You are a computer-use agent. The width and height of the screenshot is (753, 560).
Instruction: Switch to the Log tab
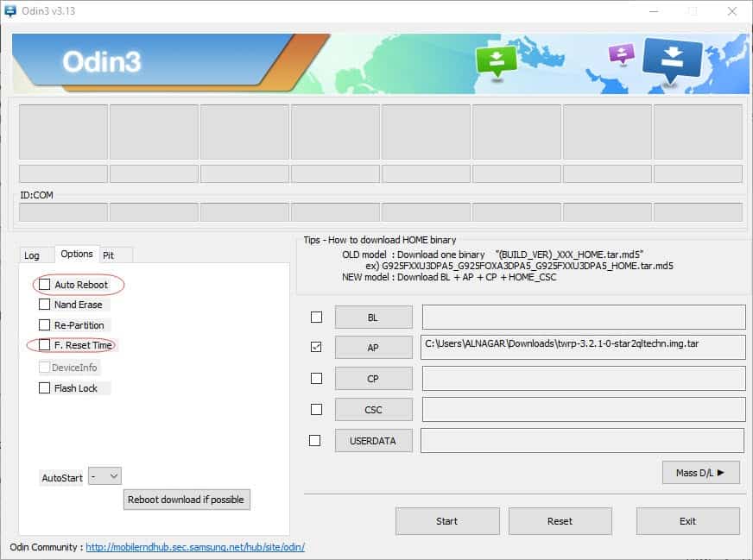(32, 255)
